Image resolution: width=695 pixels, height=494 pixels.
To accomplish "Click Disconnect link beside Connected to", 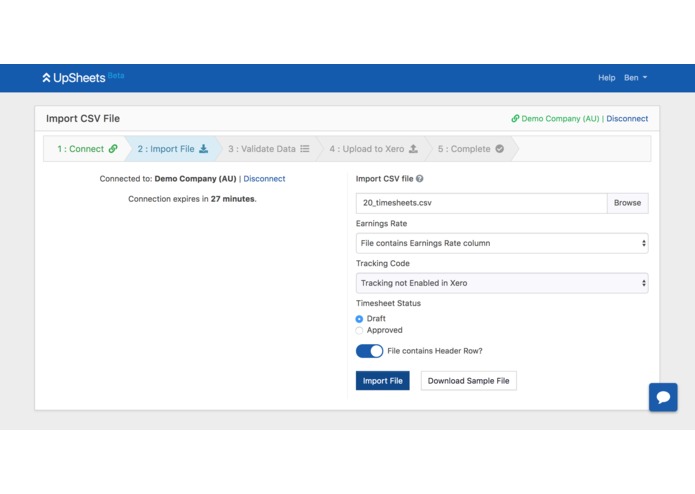I will (x=264, y=179).
